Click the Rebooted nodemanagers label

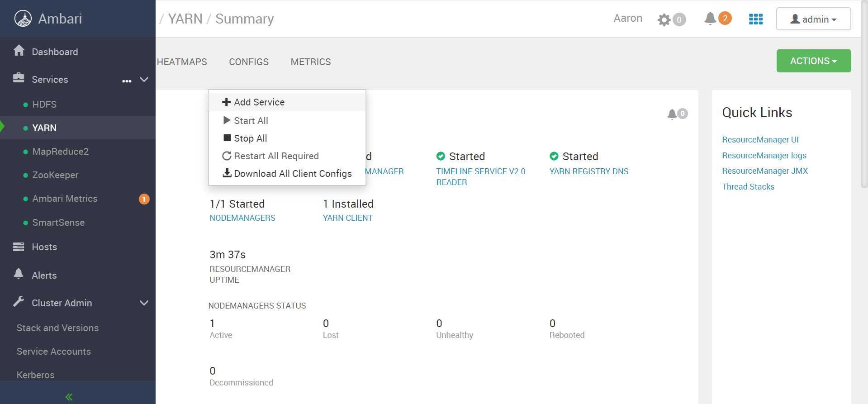coord(567,335)
